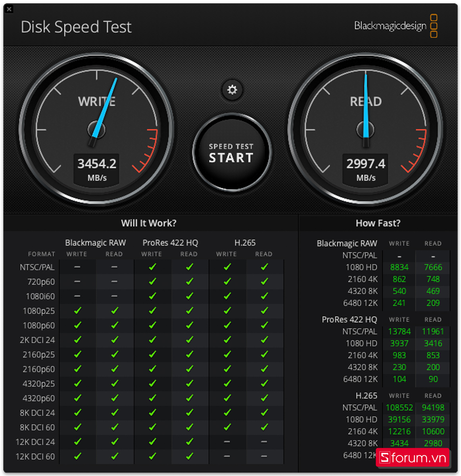This screenshot has height=476, width=461.
Task: Click checkmark for 2K DCI 24 ProRes write
Action: [152, 340]
